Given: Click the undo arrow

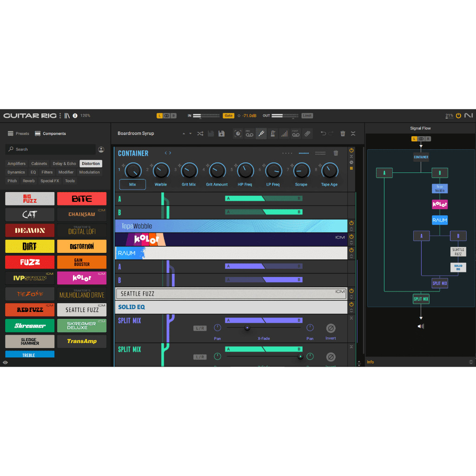Looking at the screenshot, I should [324, 133].
